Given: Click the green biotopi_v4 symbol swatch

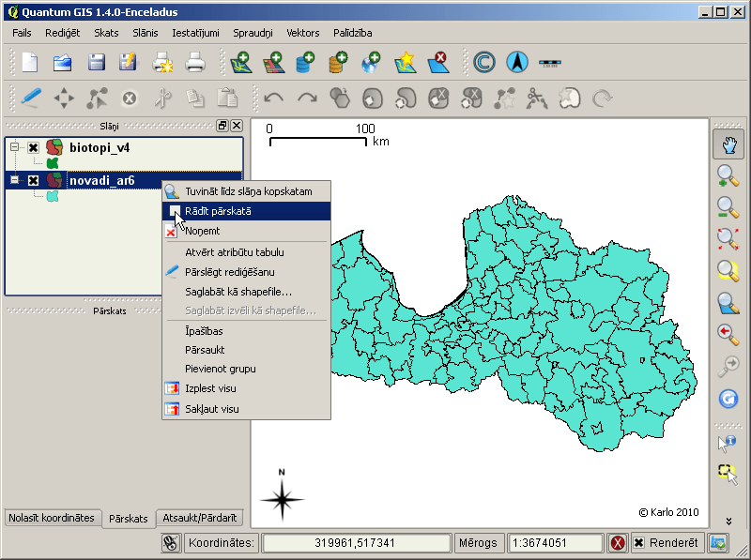Looking at the screenshot, I should coord(53,163).
